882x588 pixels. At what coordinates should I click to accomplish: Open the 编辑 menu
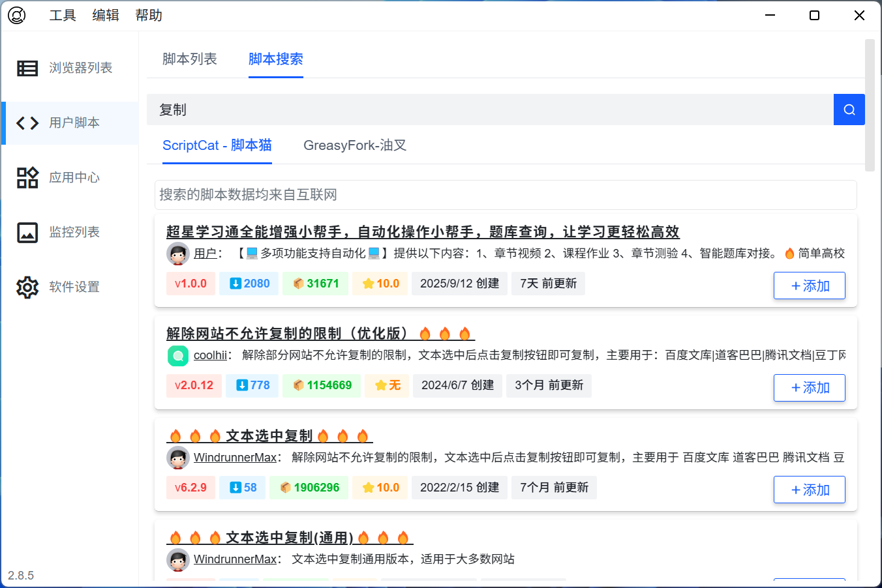tap(106, 15)
